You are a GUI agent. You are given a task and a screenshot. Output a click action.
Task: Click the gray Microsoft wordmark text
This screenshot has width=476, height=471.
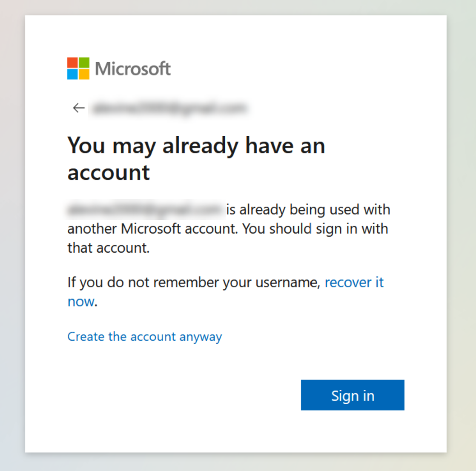[x=133, y=69]
